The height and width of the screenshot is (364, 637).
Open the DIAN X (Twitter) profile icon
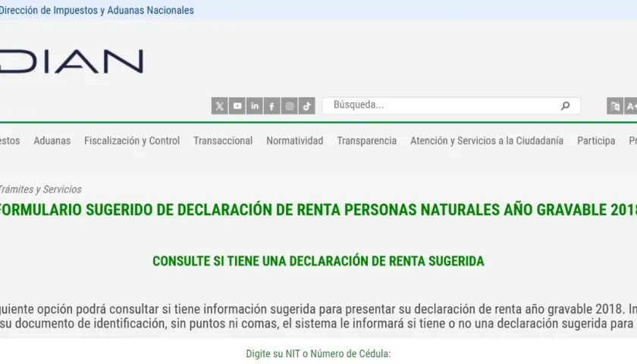pos(219,106)
